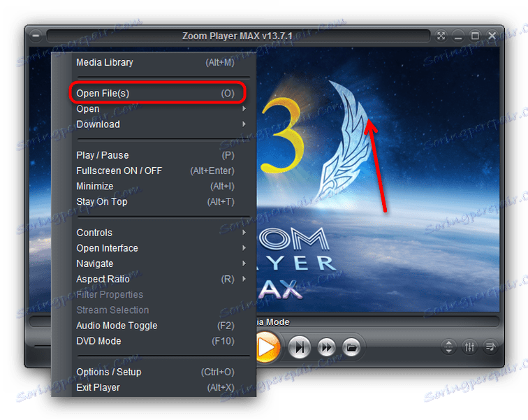Expand the Open submenu

(x=155, y=109)
